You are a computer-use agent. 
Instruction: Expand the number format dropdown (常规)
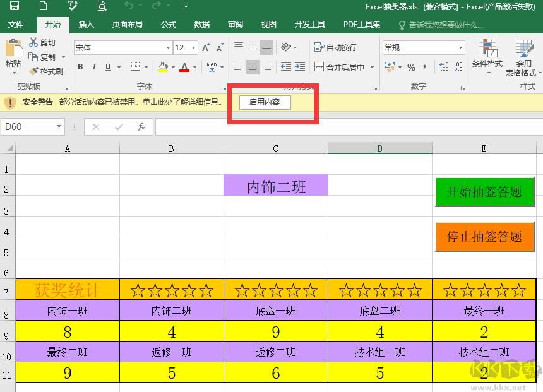[x=460, y=48]
